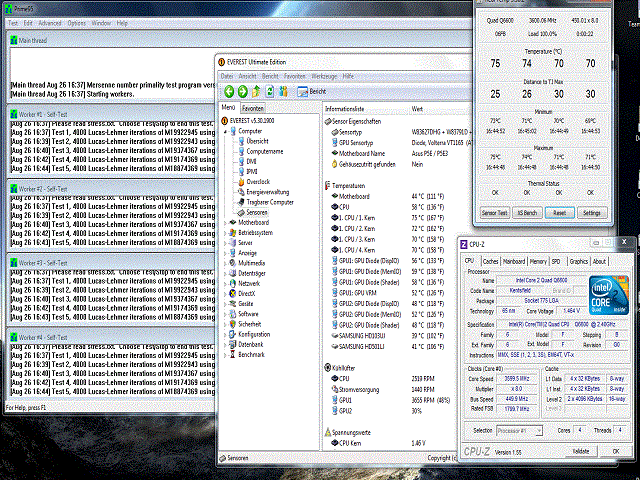
Task: Select the DMI tree item
Action: [x=251, y=162]
